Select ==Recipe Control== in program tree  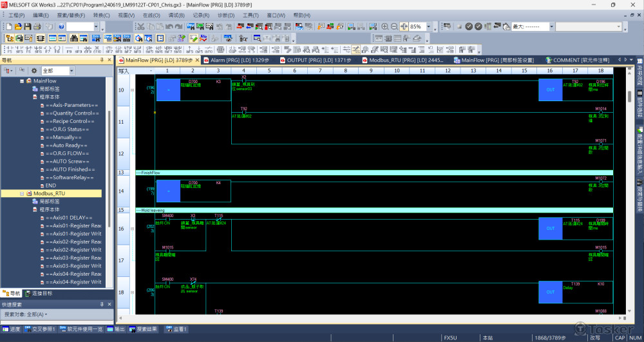tap(70, 121)
